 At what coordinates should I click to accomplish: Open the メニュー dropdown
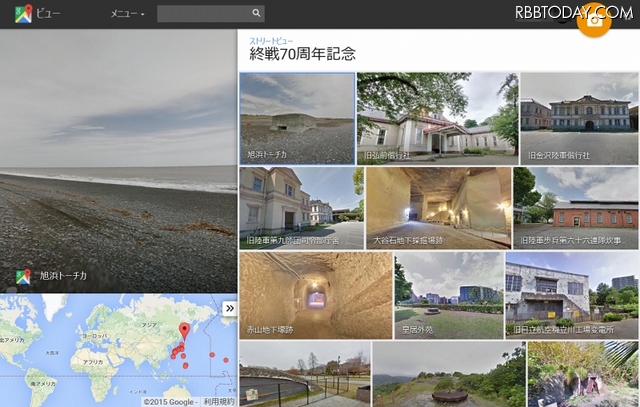point(127,14)
